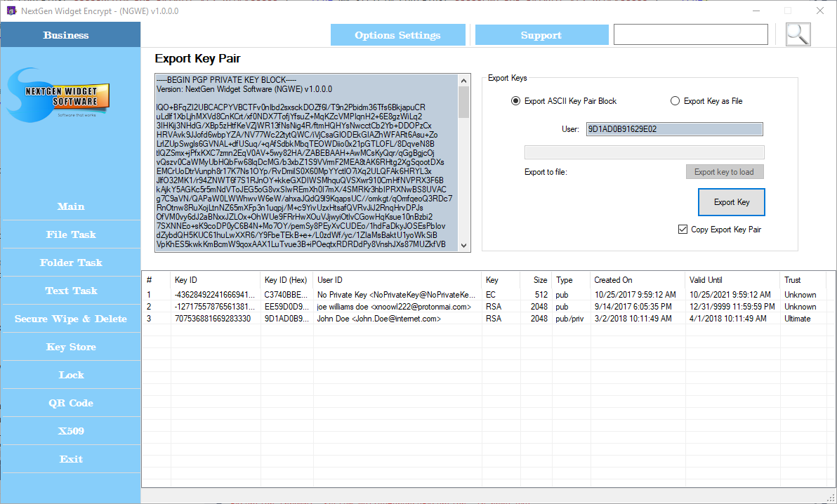Click the C3740BBE... hex key ID cell
The height and width of the screenshot is (504, 837).
point(286,295)
